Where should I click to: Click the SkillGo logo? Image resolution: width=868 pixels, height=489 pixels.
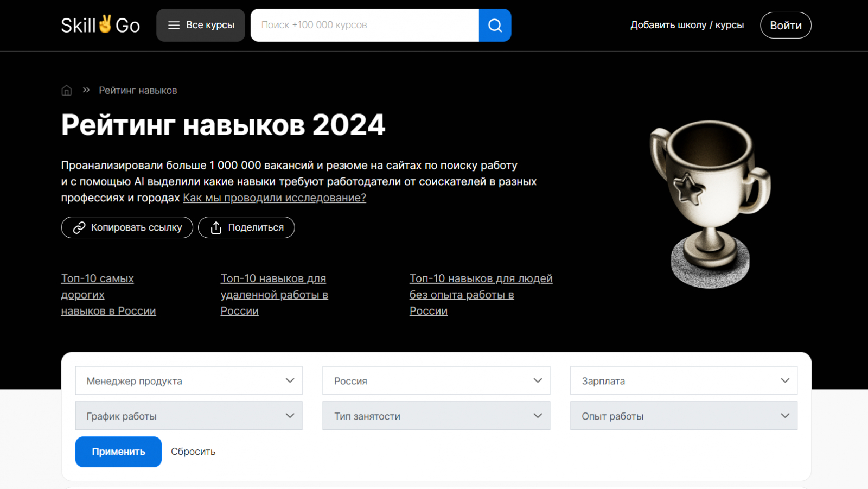tap(100, 25)
